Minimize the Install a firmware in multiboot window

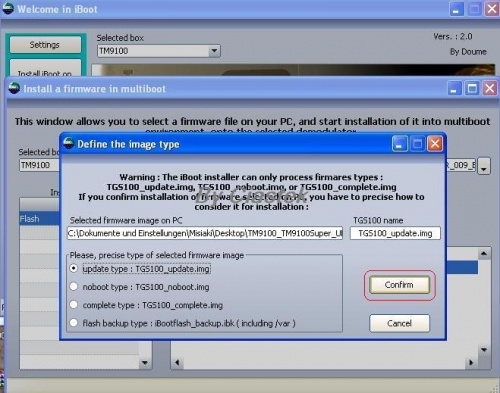454,89
